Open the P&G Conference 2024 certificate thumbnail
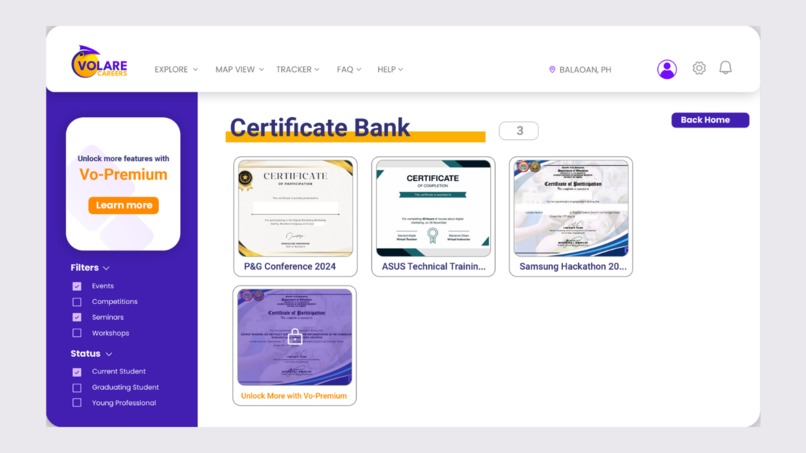The image size is (806, 453). (x=296, y=208)
